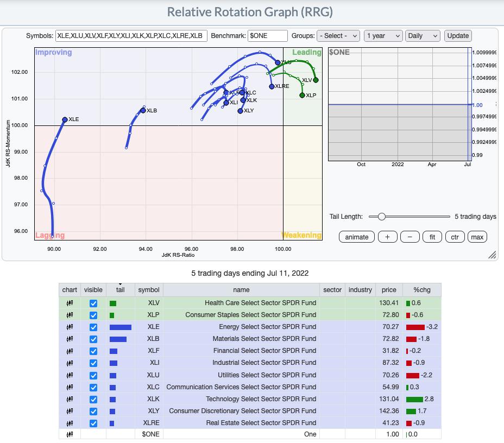Image resolution: width=504 pixels, height=443 pixels.
Task: Open the chart icon for $ONE row
Action: (x=70, y=434)
